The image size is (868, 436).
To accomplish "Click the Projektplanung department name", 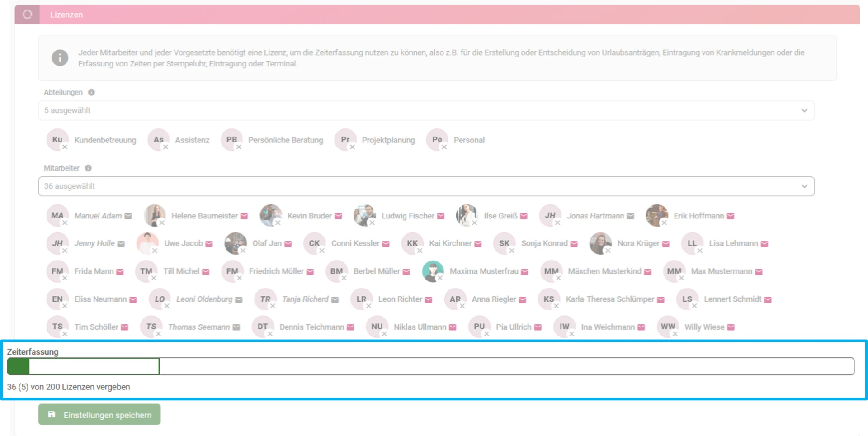I will point(388,140).
